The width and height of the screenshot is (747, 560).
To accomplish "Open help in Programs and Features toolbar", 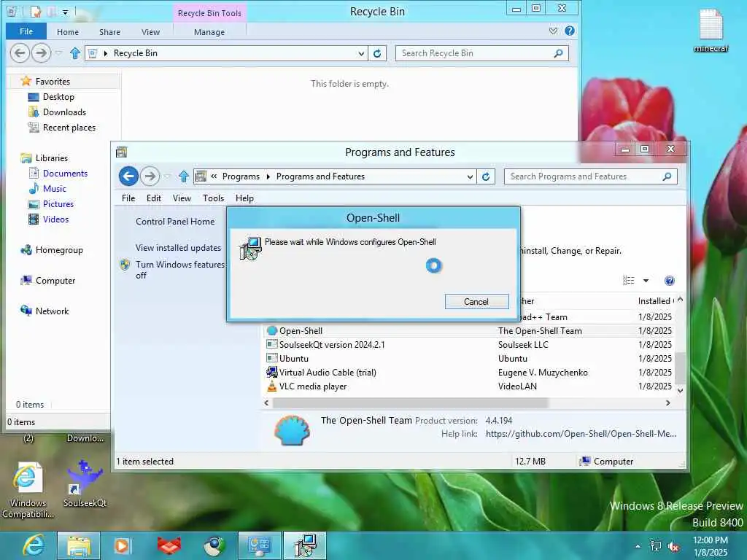I will tap(670, 281).
